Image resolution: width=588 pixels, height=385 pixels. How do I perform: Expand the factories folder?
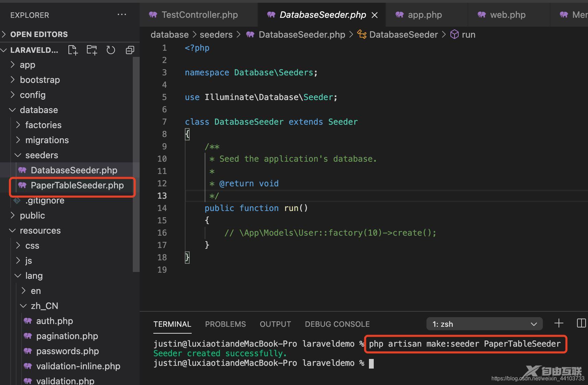(18, 125)
